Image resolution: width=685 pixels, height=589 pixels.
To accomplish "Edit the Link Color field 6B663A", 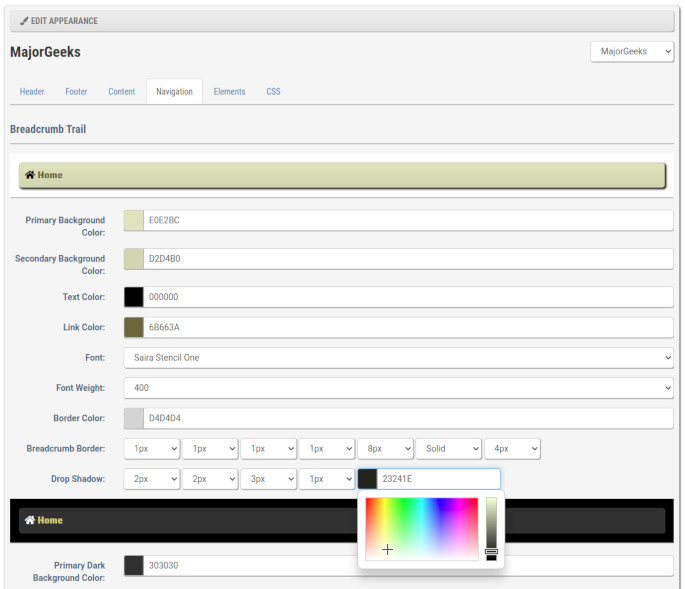I will pos(408,327).
